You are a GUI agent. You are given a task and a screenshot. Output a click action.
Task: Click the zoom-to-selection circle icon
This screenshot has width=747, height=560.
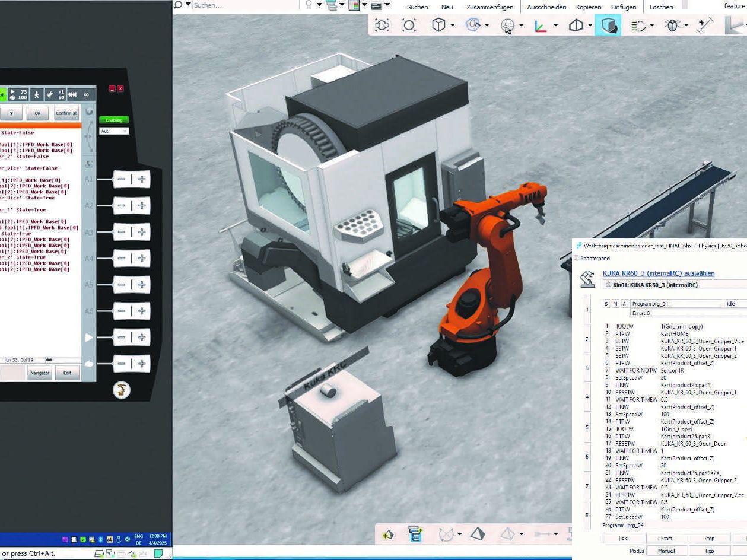[x=409, y=25]
